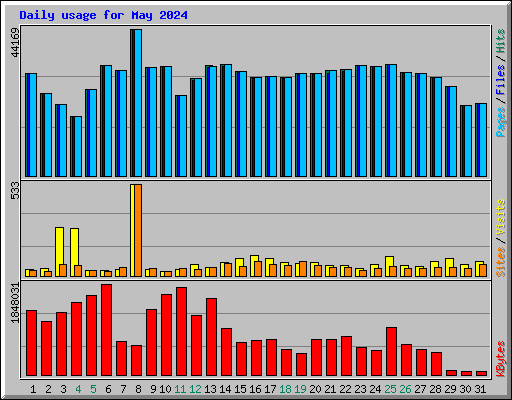Click the hits bar for day 14
Viewport: 512px width, 400px height.
coord(226,120)
